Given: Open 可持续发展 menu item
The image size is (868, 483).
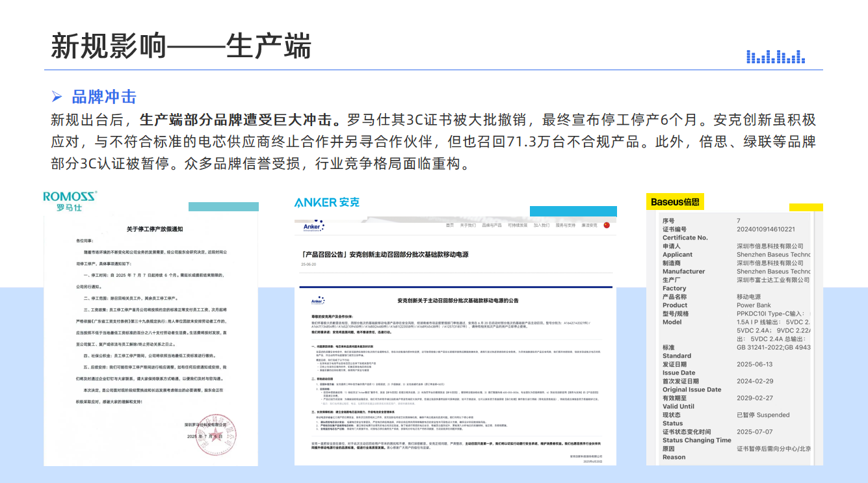Looking at the screenshot, I should pos(518,226).
